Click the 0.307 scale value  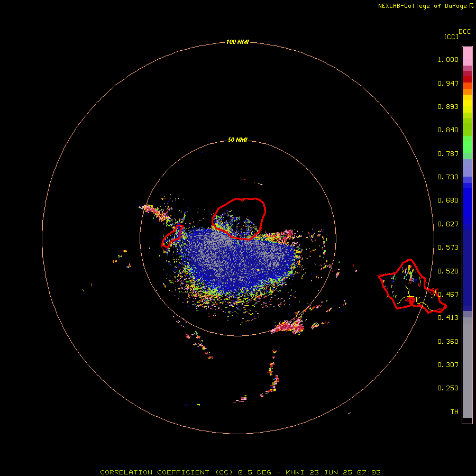(448, 365)
